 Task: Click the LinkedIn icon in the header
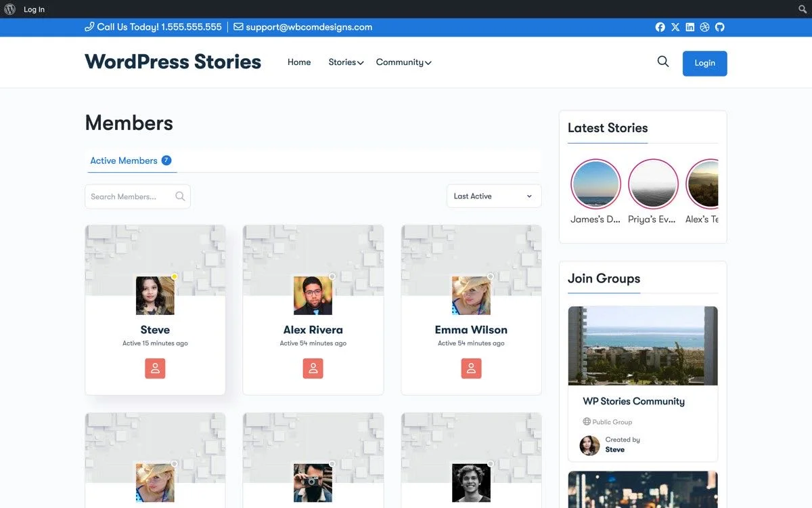tap(690, 27)
